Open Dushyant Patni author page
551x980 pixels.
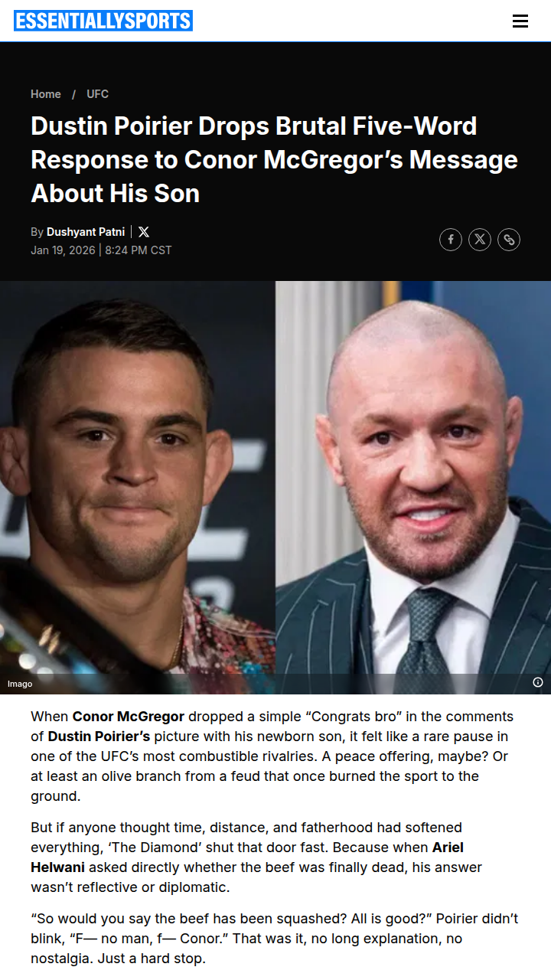86,232
